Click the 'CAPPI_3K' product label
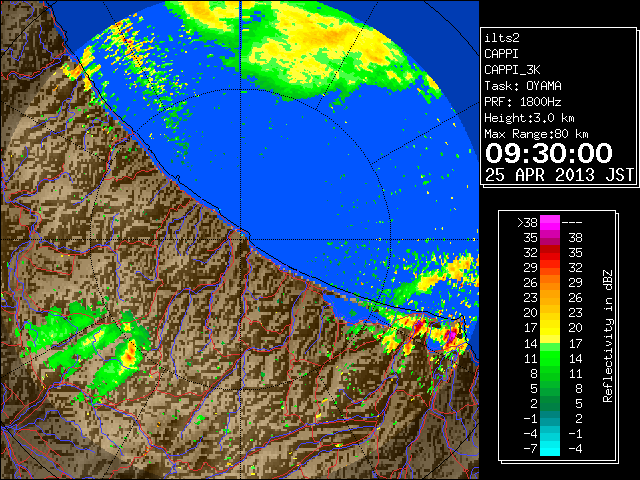 point(512,70)
